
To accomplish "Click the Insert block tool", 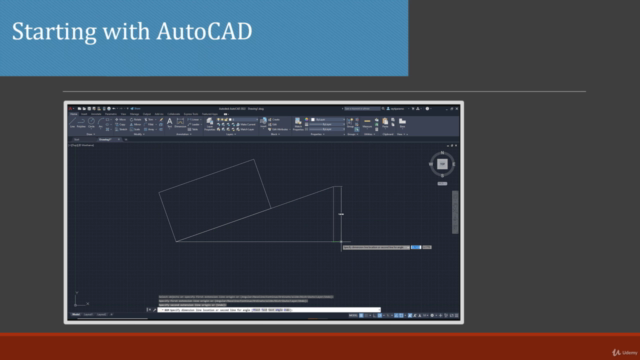I will 263,122.
